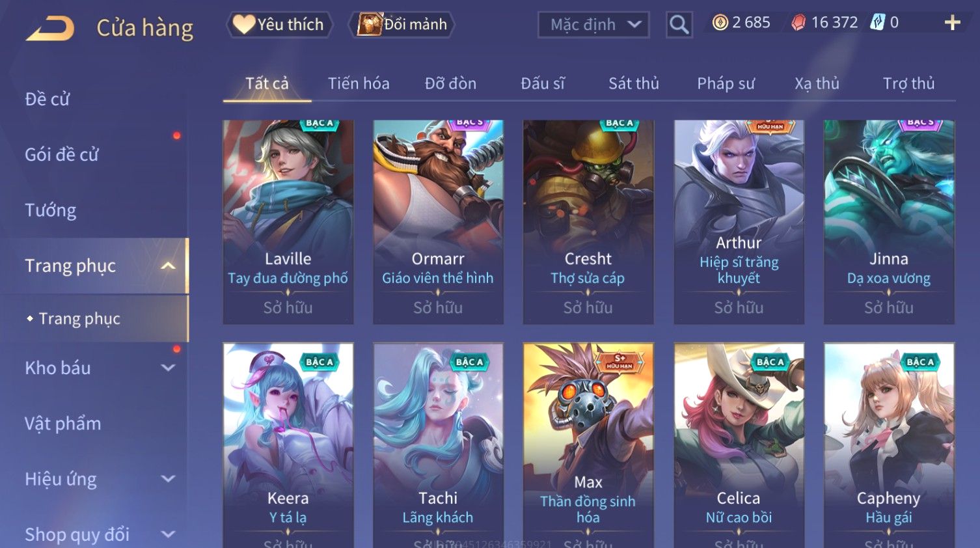This screenshot has width=980, height=548.
Task: Open Arthur Hiệp sĩ trăng khuyết skin card
Action: click(739, 222)
